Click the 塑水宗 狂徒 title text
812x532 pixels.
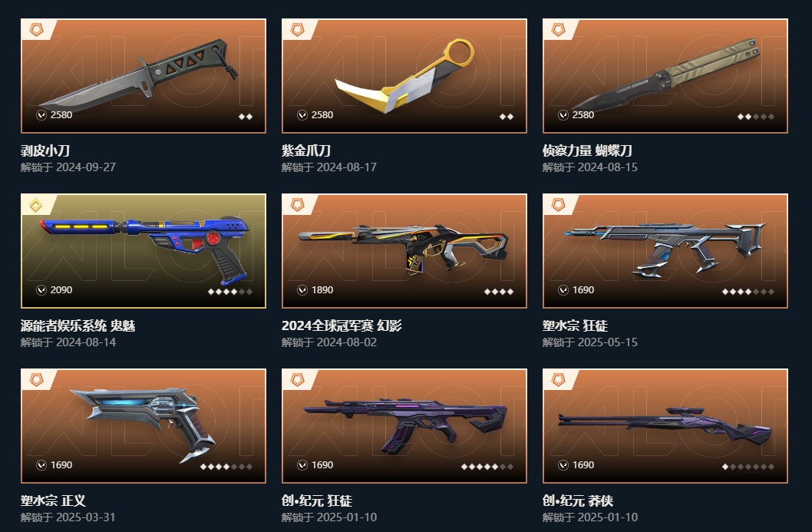[576, 325]
